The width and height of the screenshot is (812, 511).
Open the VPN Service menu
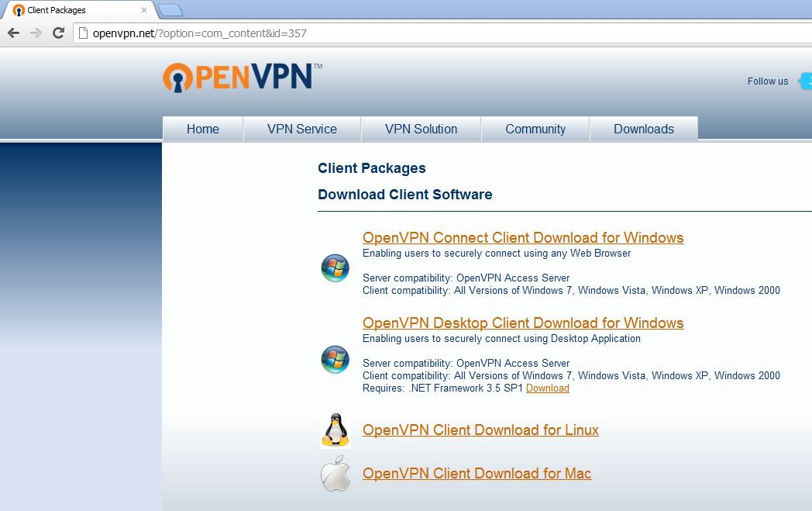[302, 129]
